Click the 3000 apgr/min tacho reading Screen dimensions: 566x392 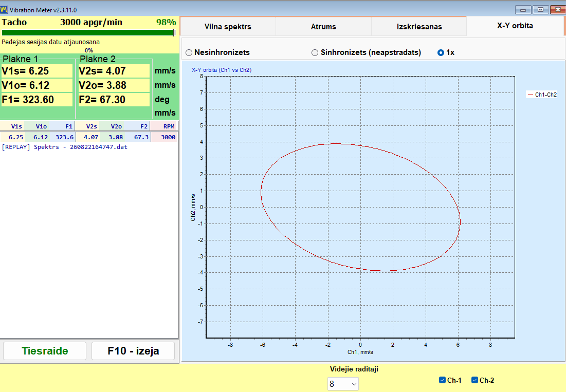click(x=91, y=22)
